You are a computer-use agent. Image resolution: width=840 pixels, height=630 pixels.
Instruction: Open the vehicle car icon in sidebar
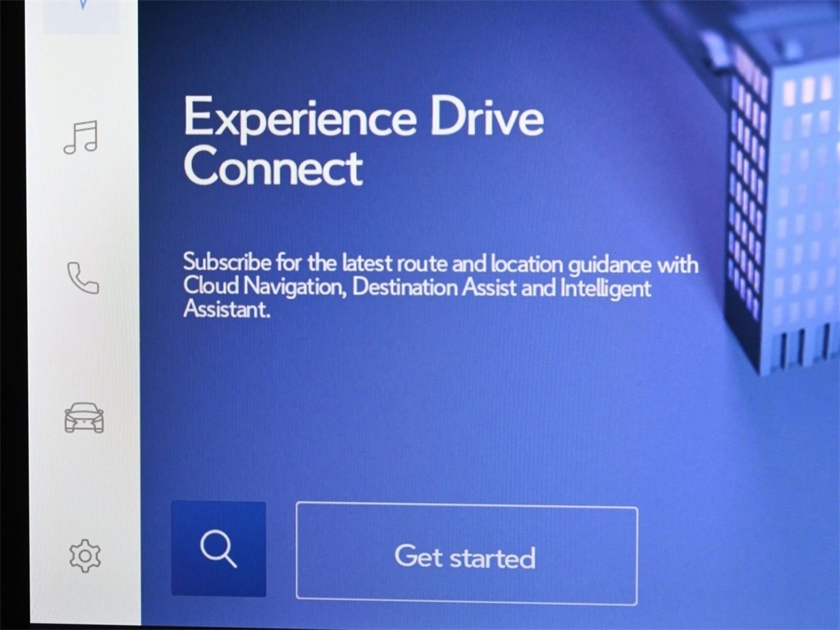84,418
